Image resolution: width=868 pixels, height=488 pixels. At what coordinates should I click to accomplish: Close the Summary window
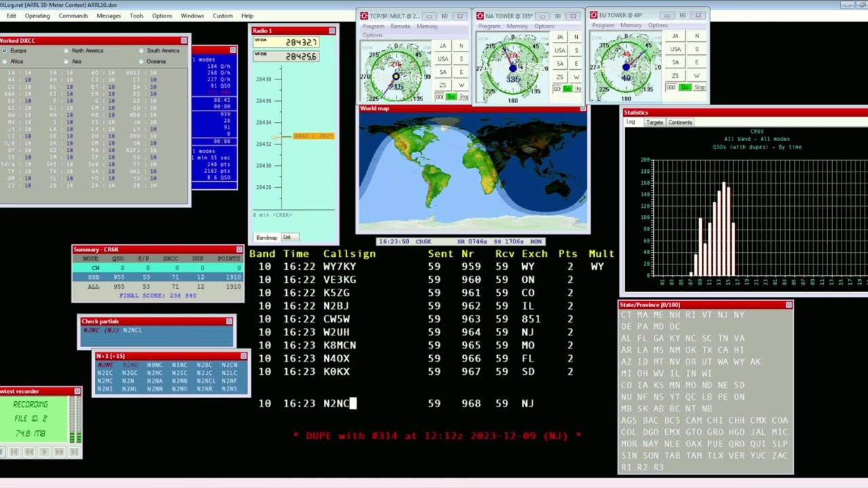(239, 249)
